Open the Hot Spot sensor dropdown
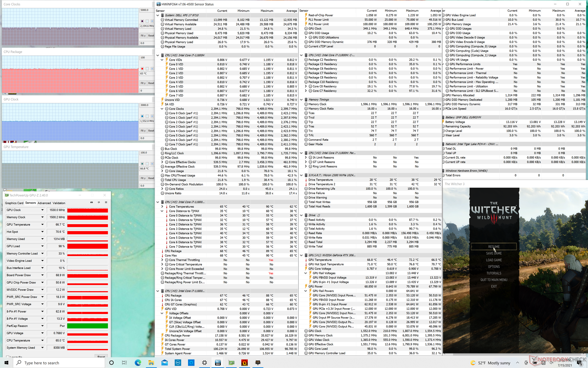 click(43, 232)
